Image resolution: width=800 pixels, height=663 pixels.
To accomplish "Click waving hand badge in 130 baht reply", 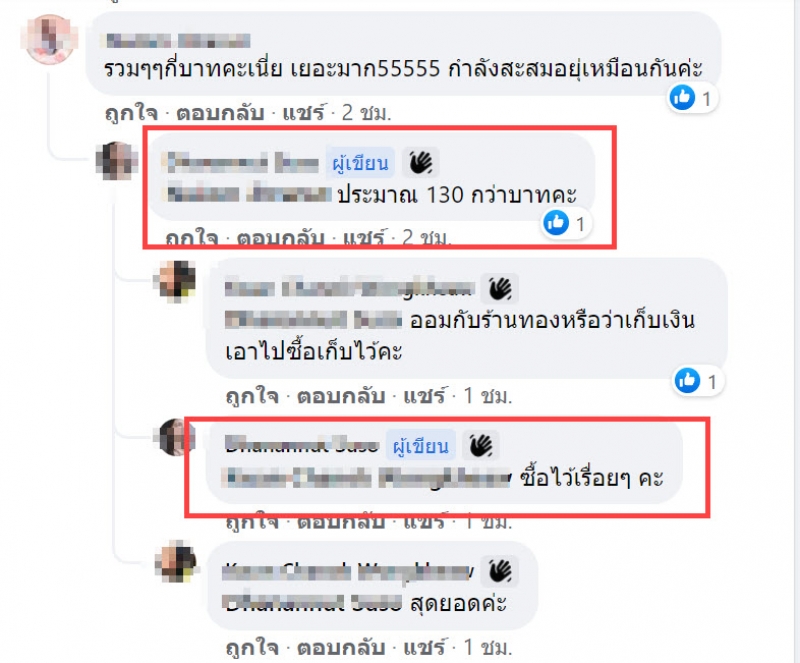I will (421, 163).
